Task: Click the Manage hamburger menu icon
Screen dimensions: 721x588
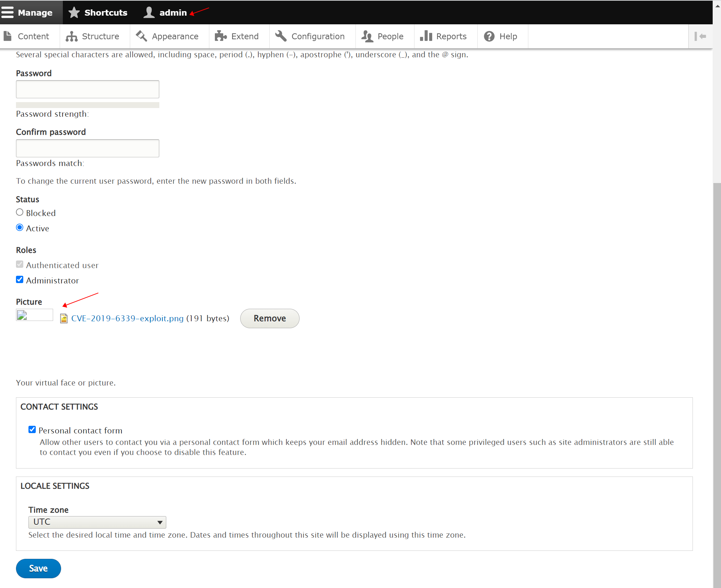Action: point(7,12)
